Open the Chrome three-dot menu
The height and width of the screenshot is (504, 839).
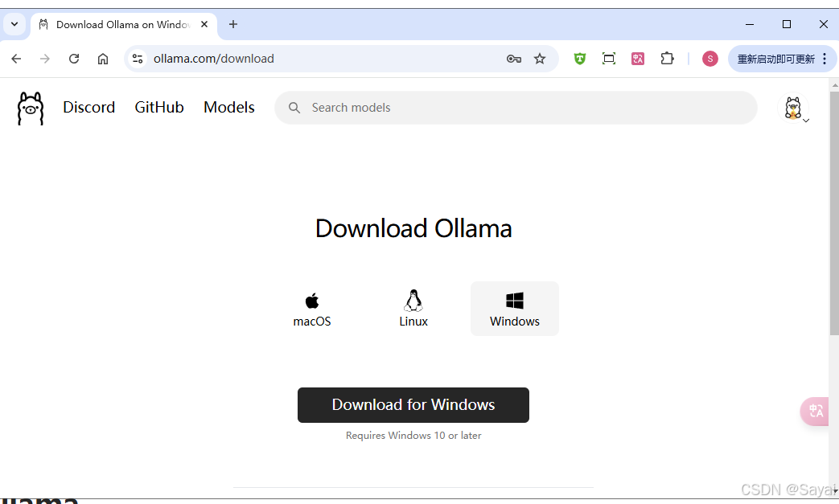click(x=825, y=59)
